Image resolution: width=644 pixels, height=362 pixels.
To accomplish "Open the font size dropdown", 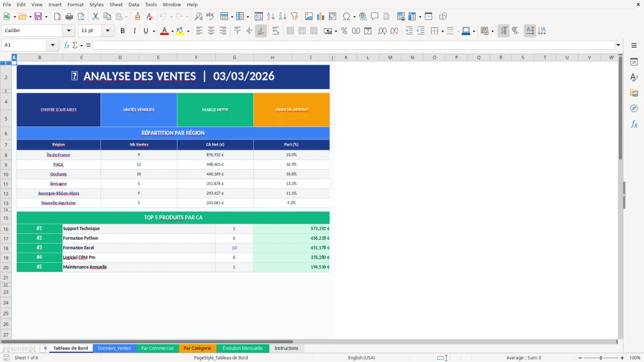I will [107, 31].
